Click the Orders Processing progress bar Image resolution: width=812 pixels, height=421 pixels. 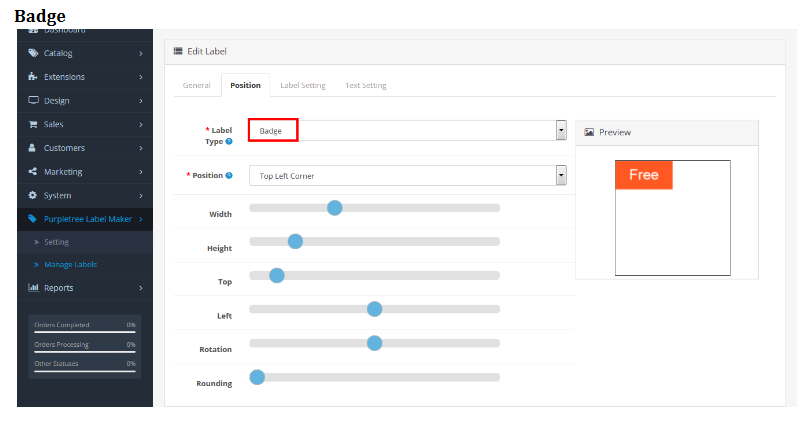[x=85, y=352]
